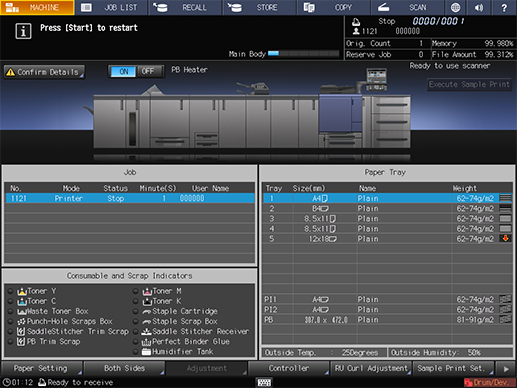The image size is (517, 388).
Task: Click the keyboard icon in status bar
Action: (264, 382)
